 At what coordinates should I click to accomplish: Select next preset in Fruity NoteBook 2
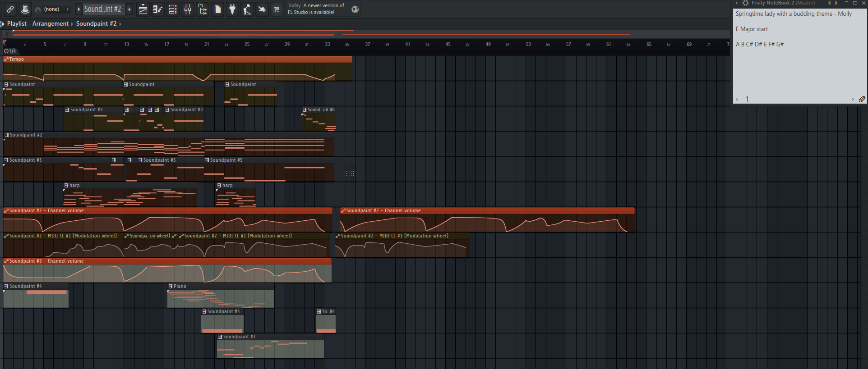coord(836,3)
